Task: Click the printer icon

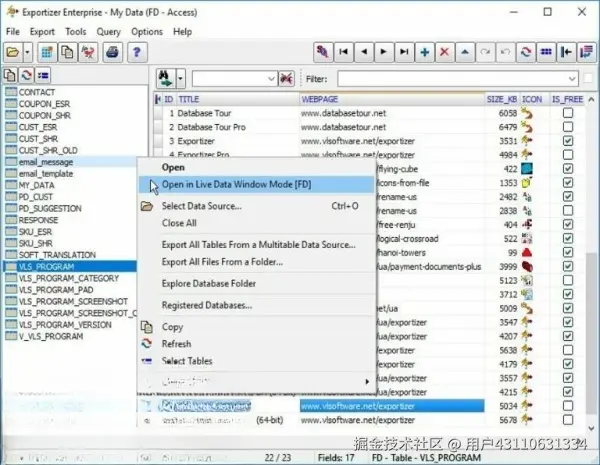Action: tap(112, 52)
